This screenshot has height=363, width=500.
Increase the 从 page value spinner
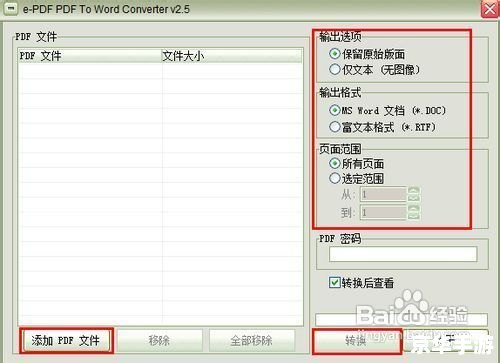414,191
